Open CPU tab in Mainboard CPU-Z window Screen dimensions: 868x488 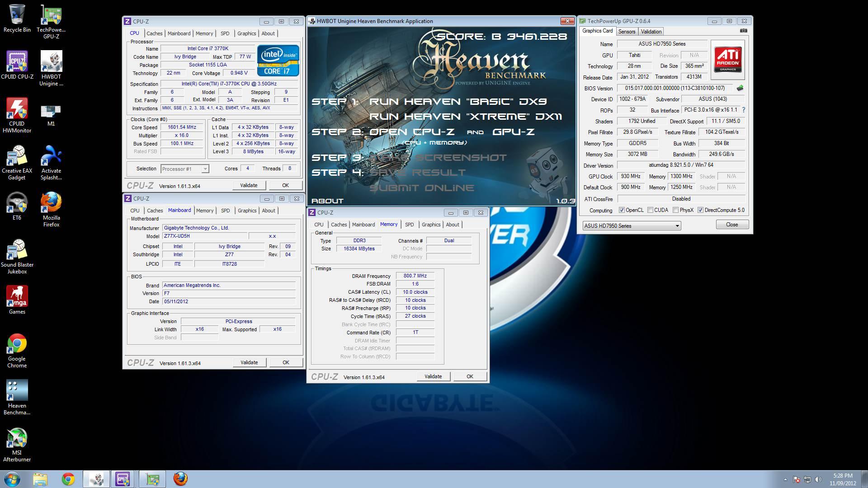coord(135,211)
